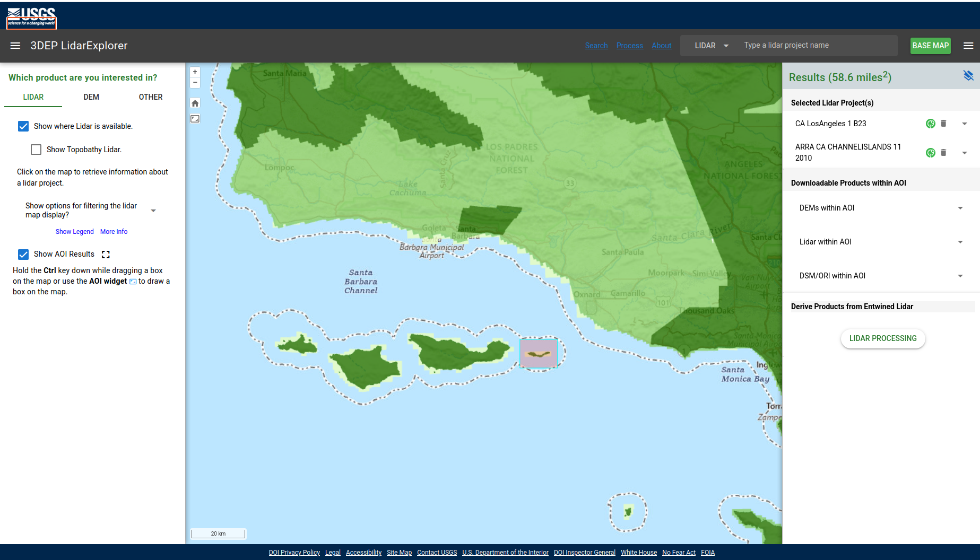Screen dimensions: 980x560
Task: Open Contact USGS footer link
Action: pos(437,553)
